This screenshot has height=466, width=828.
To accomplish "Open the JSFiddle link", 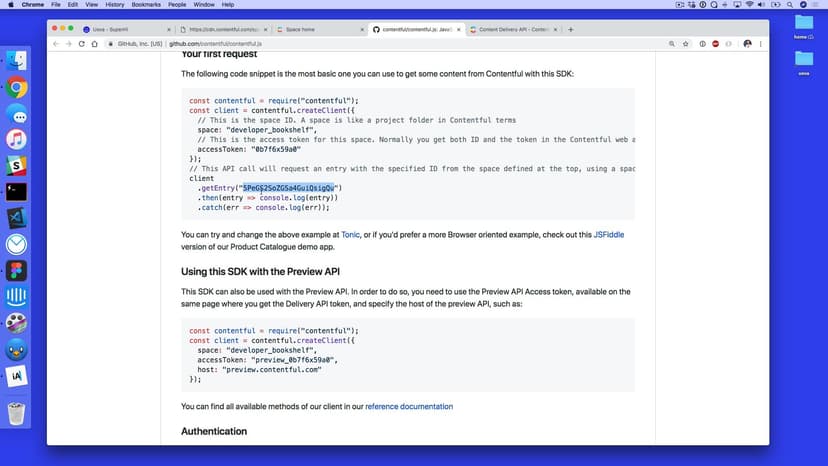I will click(x=608, y=235).
